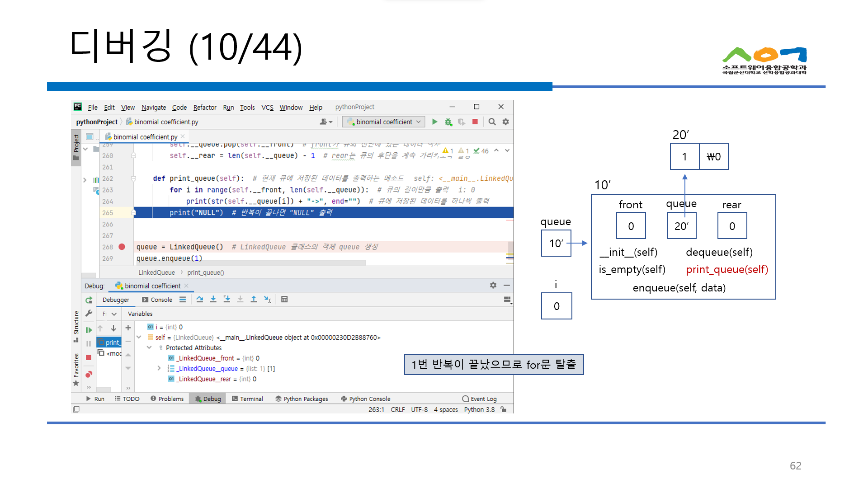Screen dimensions: 868x488
Task: Click the user account icon in toolbar
Action: (325, 122)
